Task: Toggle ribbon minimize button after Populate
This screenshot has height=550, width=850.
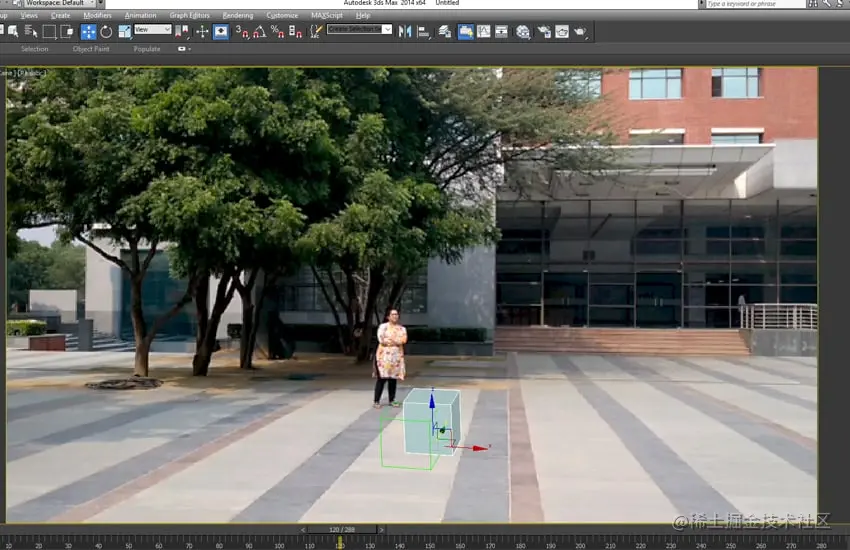Action: click(182, 49)
